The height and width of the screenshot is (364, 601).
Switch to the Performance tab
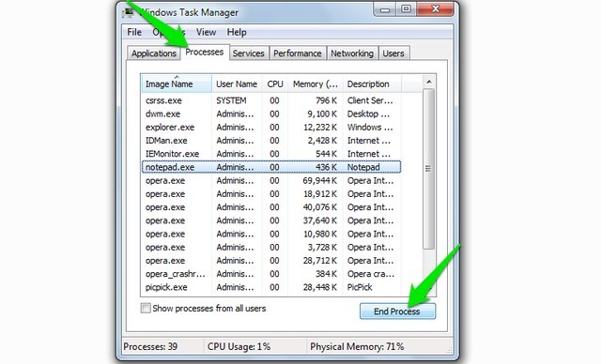point(298,53)
